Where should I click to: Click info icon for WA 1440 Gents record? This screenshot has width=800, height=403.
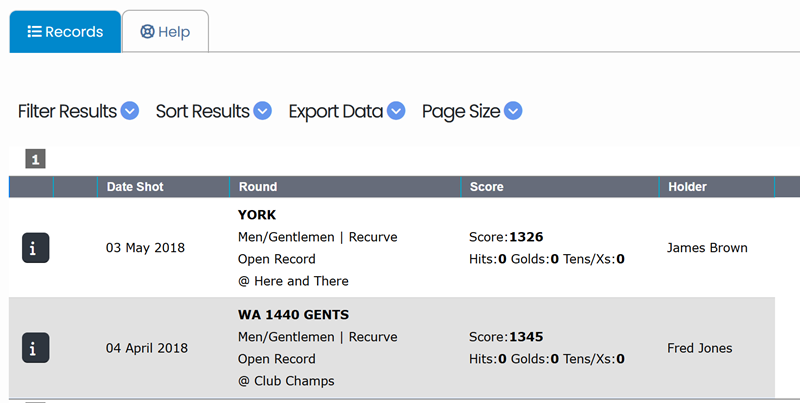(35, 347)
